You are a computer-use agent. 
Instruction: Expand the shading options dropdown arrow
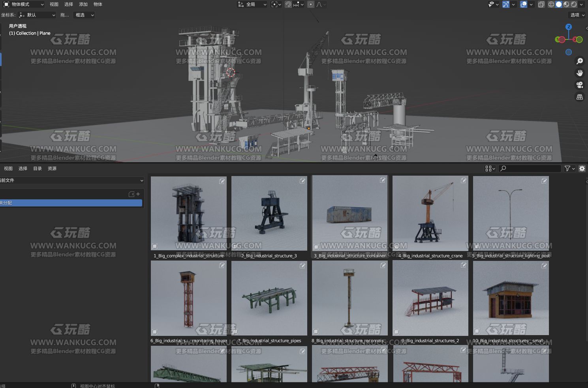[582, 4]
